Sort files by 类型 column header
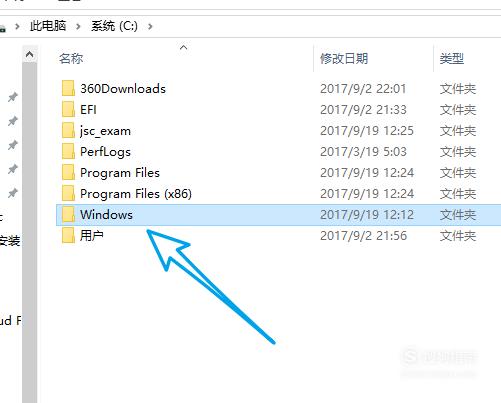This screenshot has width=501, height=403. click(452, 59)
